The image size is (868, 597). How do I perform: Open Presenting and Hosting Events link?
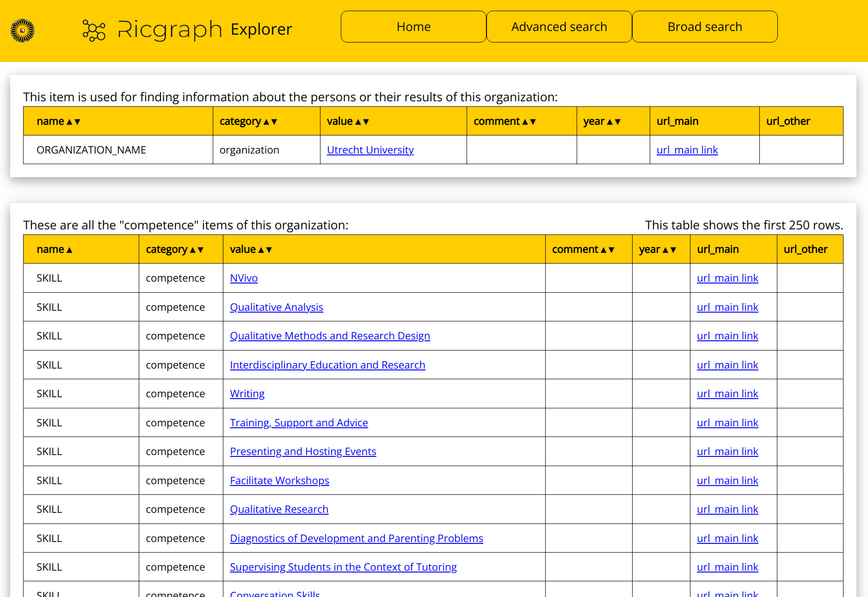pos(303,451)
